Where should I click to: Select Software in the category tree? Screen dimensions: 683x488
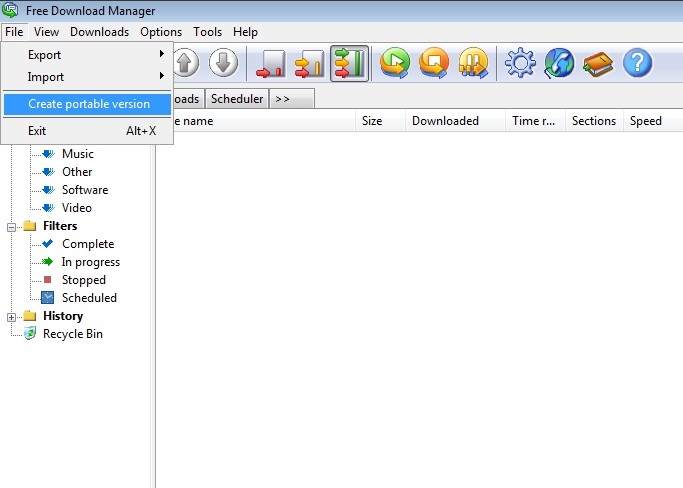[x=85, y=190]
